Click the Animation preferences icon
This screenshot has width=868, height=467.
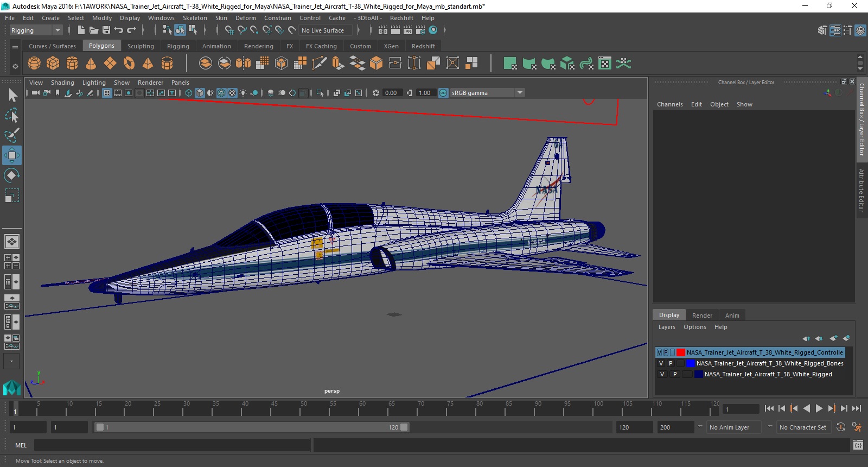[x=857, y=427]
